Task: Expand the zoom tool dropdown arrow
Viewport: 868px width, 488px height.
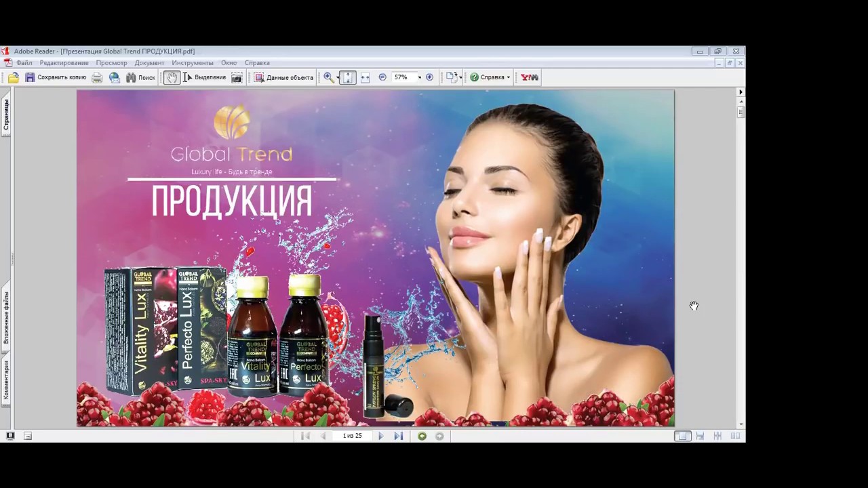Action: click(x=337, y=77)
